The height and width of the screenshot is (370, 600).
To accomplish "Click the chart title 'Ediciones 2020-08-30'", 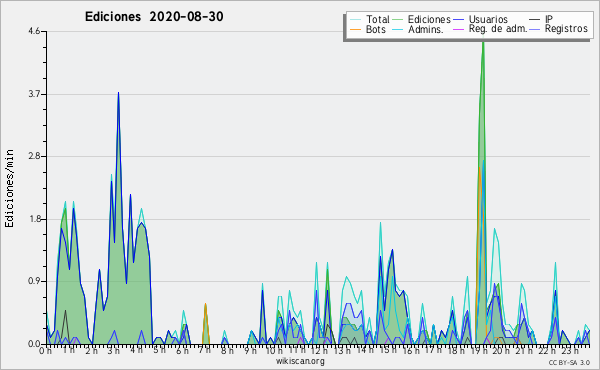I will pyautogui.click(x=154, y=17).
